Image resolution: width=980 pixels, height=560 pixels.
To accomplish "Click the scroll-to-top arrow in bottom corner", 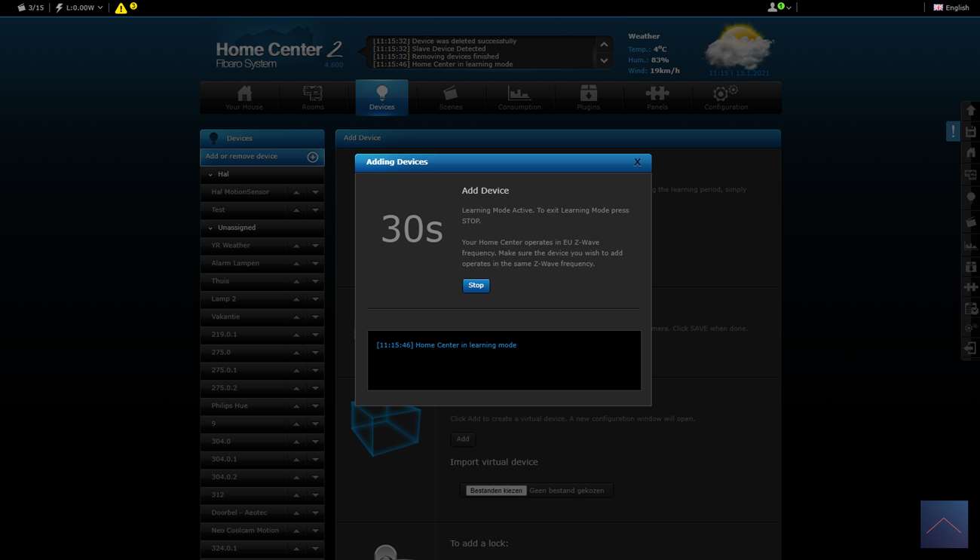I will [x=944, y=525].
